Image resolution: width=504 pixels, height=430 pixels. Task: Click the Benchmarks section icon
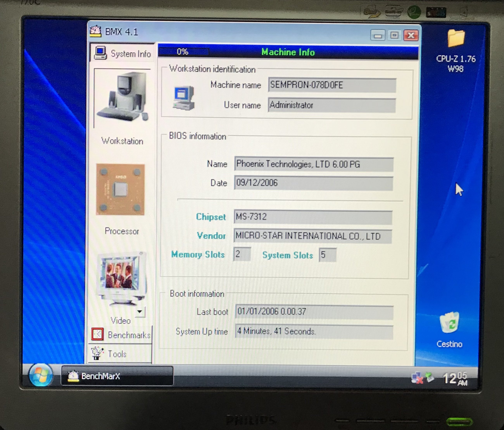[x=98, y=334]
